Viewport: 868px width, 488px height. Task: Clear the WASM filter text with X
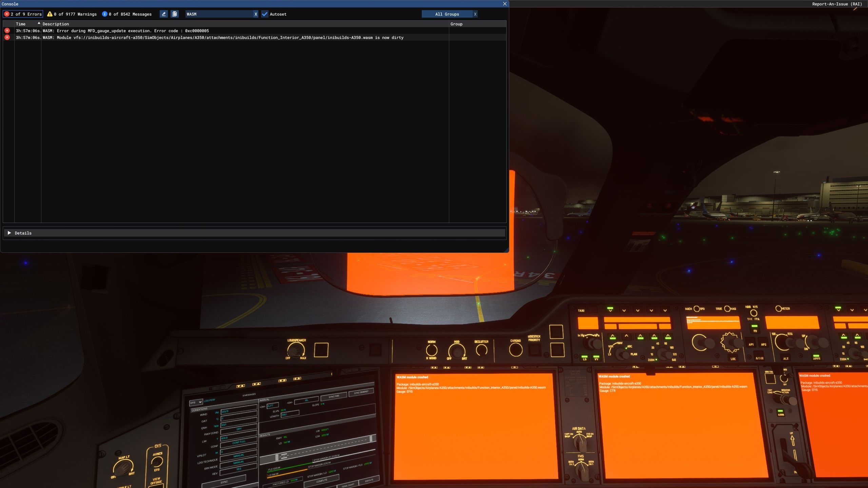[256, 14]
